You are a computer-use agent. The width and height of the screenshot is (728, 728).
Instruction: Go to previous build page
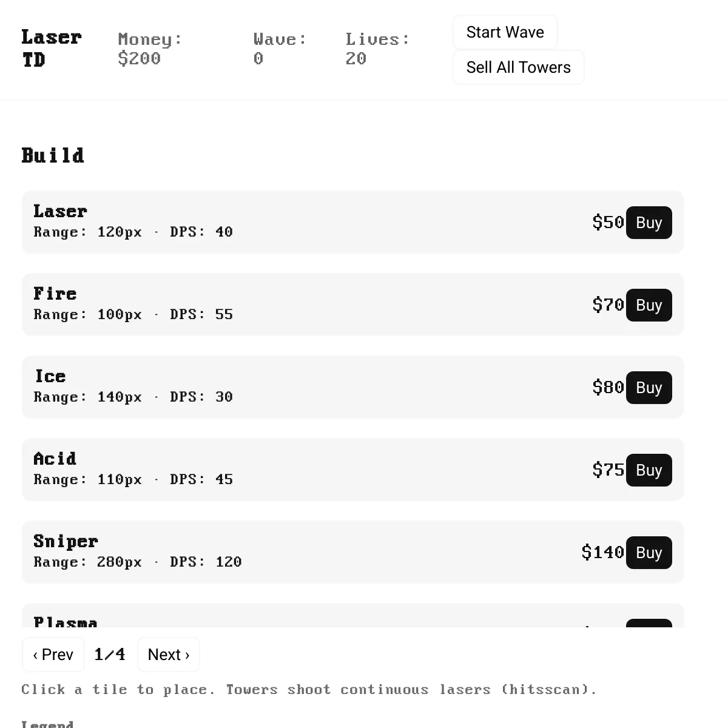click(x=53, y=655)
